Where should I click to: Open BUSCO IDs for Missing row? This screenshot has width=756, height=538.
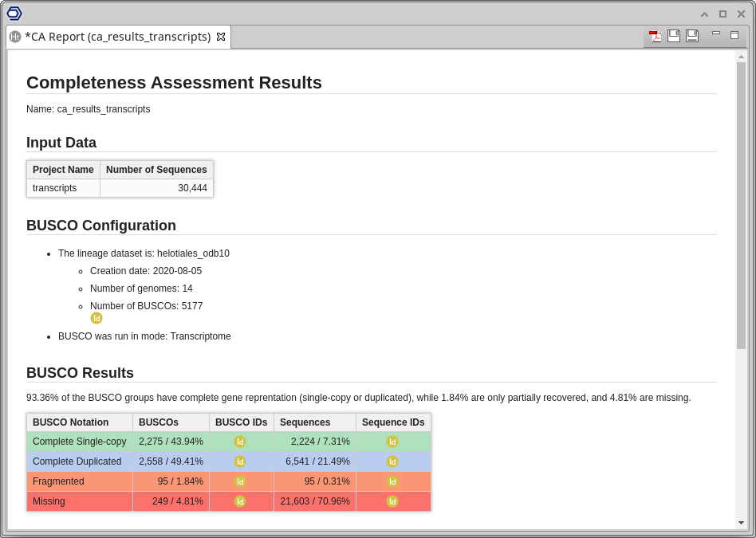coord(240,501)
